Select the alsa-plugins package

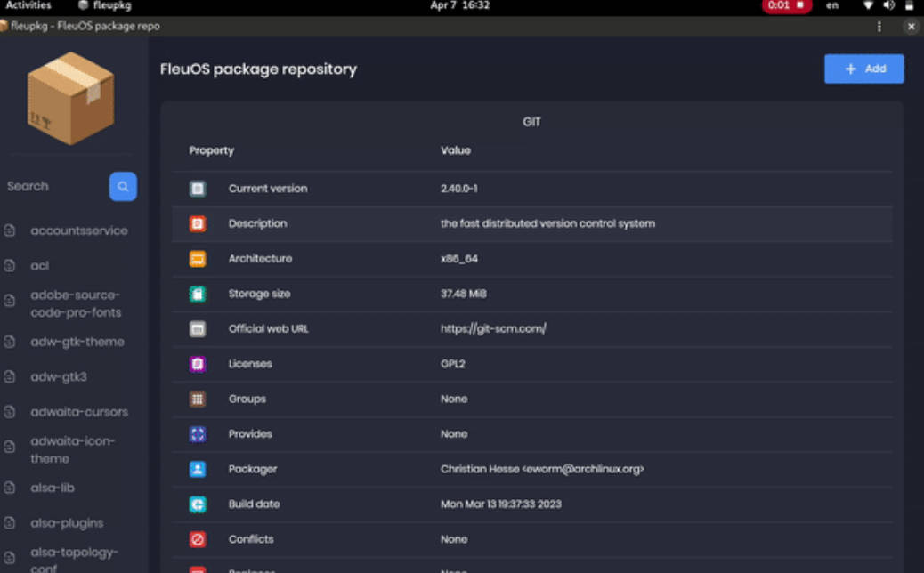tap(67, 522)
